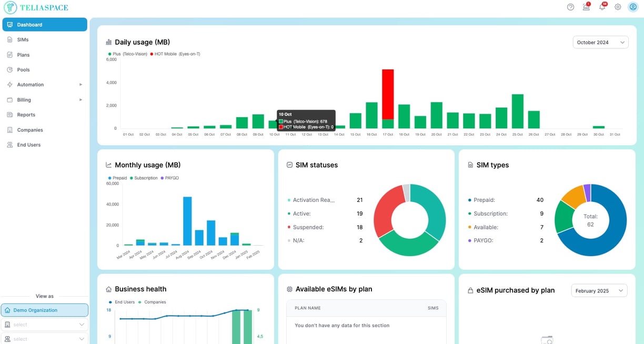Image resolution: width=644 pixels, height=344 pixels.
Task: Click the Companies building sidebar icon
Action: pyautogui.click(x=10, y=130)
